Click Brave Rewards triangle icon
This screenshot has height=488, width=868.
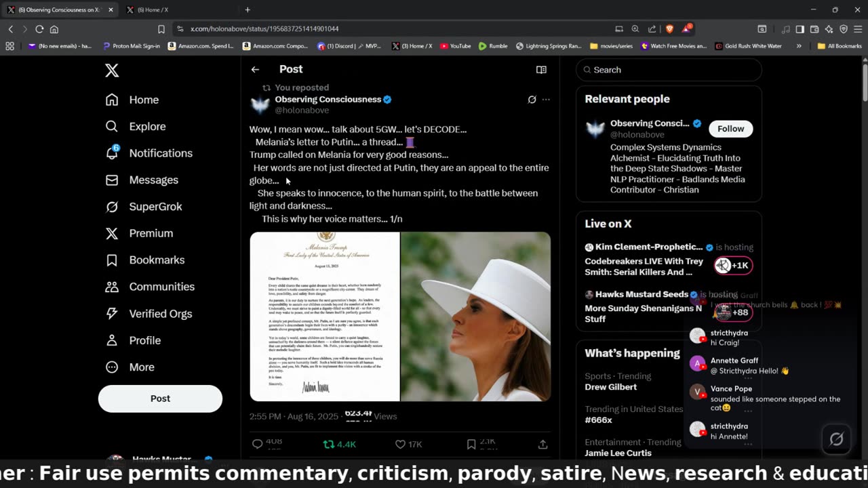[686, 29]
